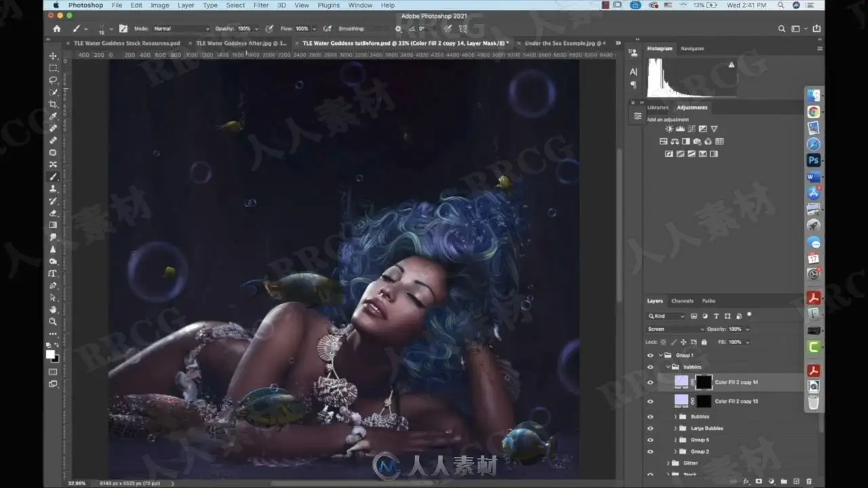Select the Lasso tool

click(x=53, y=80)
